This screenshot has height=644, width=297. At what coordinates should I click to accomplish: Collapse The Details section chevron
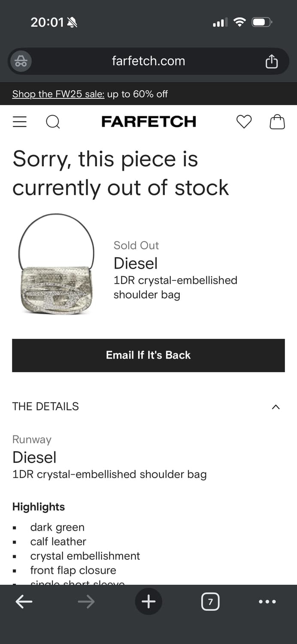pos(276,407)
